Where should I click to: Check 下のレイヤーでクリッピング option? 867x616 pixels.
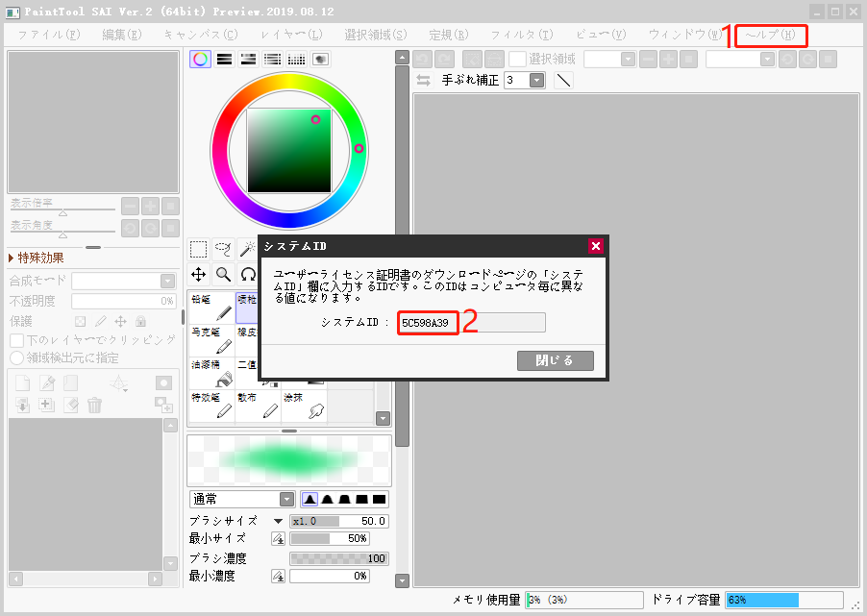point(17,340)
